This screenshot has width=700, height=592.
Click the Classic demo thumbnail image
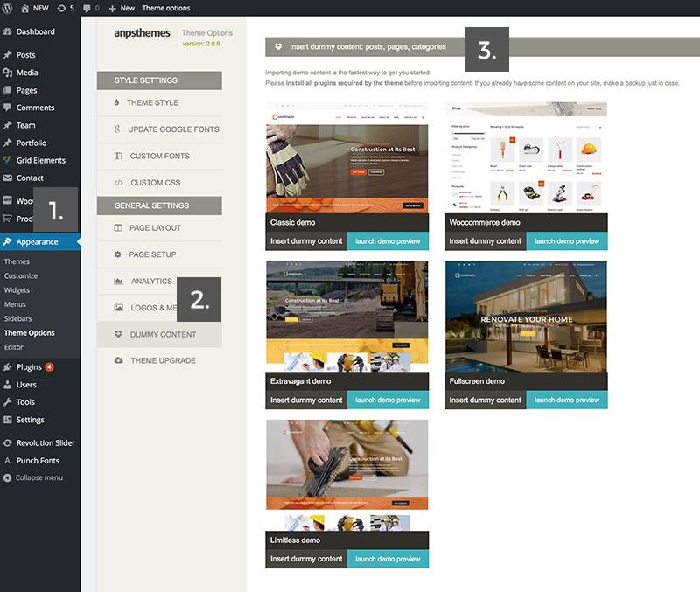(x=346, y=157)
